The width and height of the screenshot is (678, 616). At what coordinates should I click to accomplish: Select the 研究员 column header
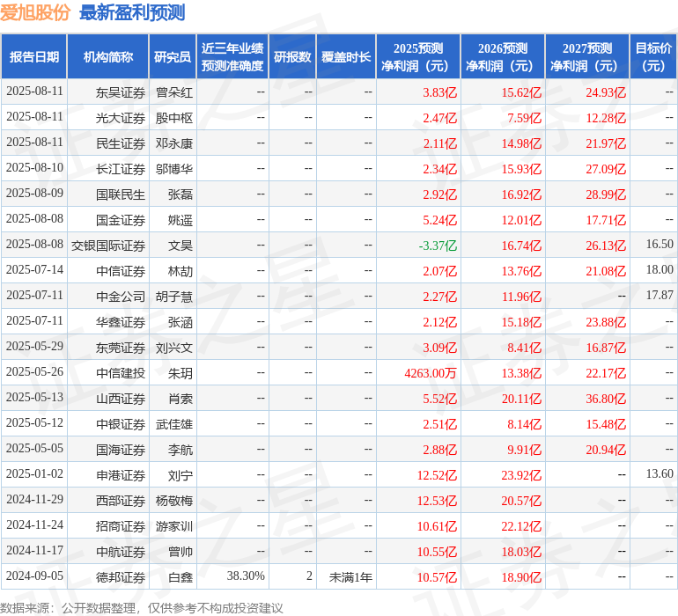point(173,56)
